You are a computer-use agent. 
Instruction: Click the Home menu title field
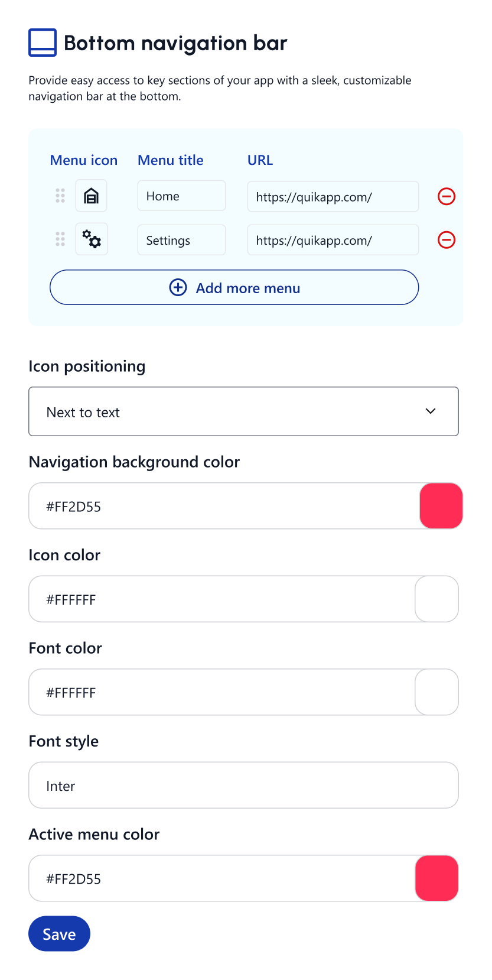tap(181, 196)
